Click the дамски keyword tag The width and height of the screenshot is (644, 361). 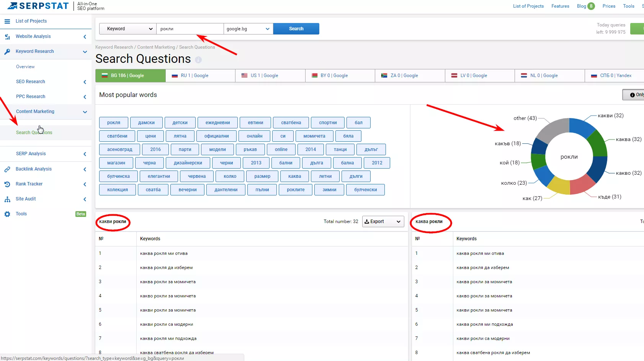146,123
